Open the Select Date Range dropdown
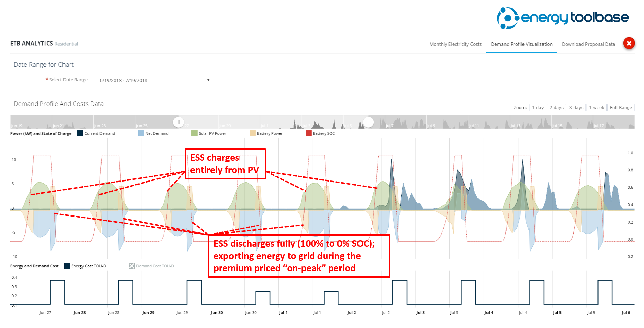 155,80
